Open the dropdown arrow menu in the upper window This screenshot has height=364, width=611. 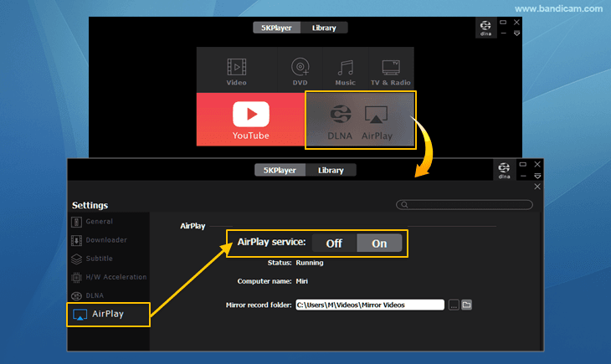click(x=516, y=33)
